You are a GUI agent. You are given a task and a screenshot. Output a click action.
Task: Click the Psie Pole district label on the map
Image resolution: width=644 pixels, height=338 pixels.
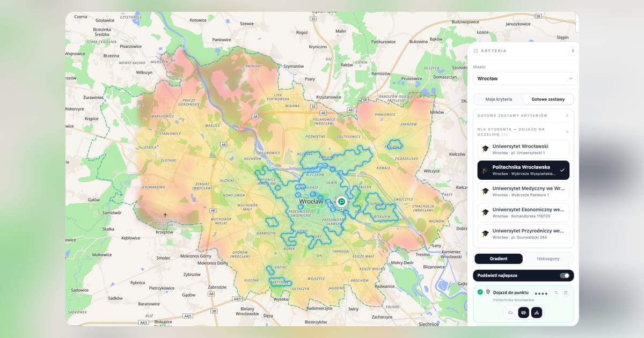pyautogui.click(x=393, y=146)
